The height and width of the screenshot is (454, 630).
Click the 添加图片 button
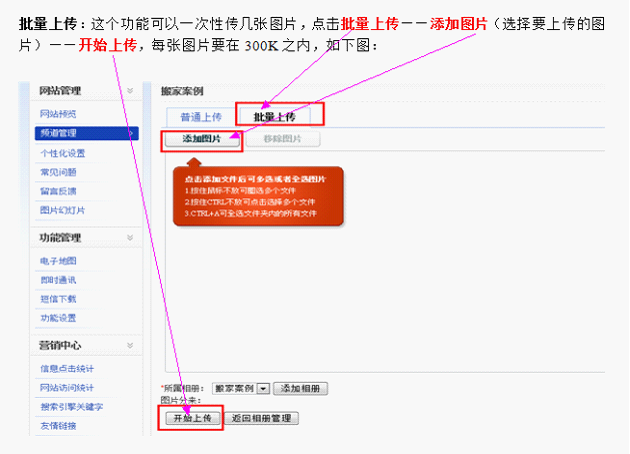(201, 139)
